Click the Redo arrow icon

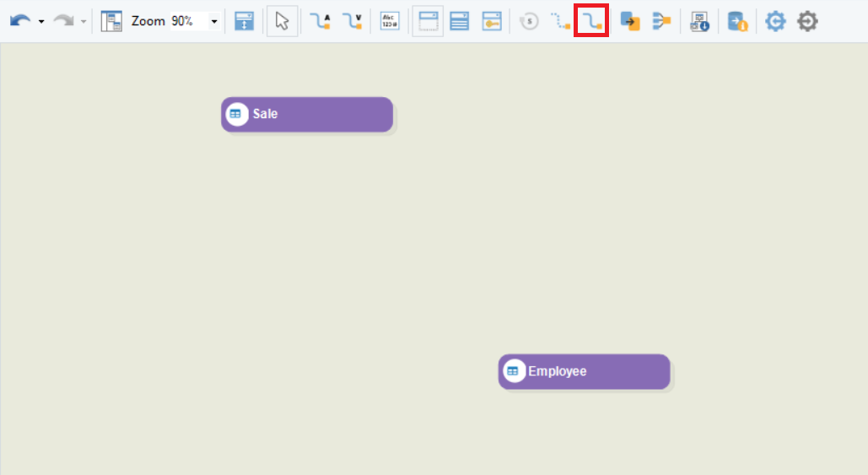(63, 21)
